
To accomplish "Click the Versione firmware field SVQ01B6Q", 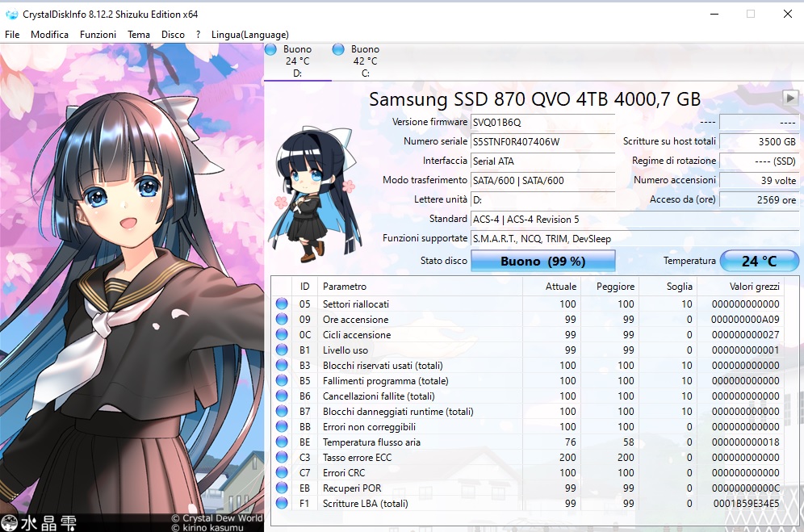I will tap(542, 122).
